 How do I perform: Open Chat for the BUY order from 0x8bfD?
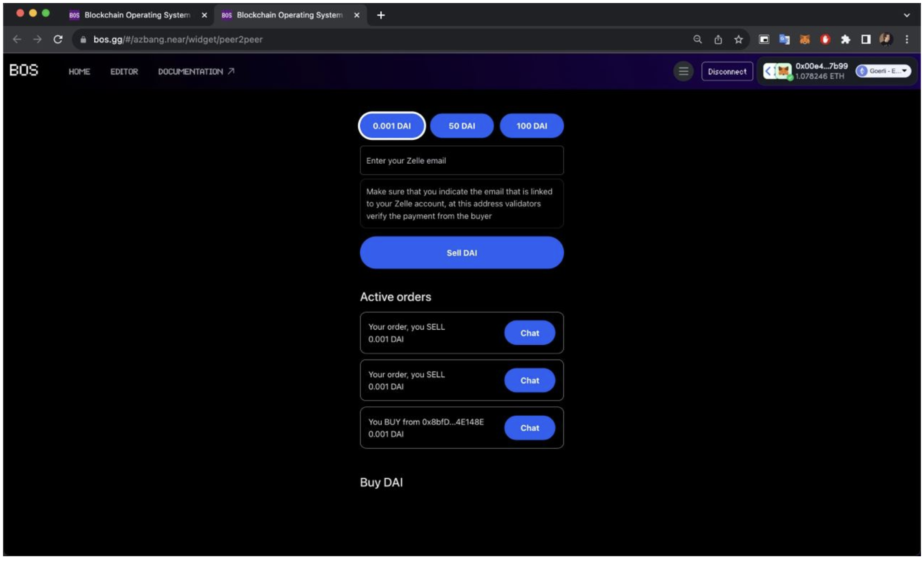click(x=530, y=428)
